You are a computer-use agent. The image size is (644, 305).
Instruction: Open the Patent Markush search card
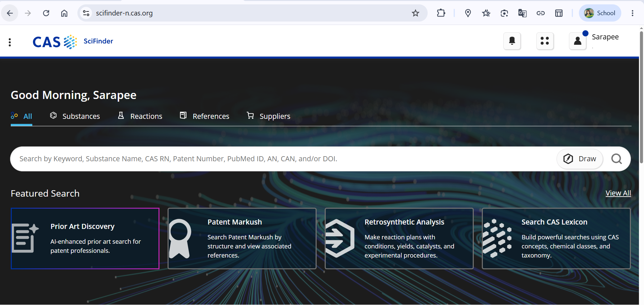coord(242,238)
